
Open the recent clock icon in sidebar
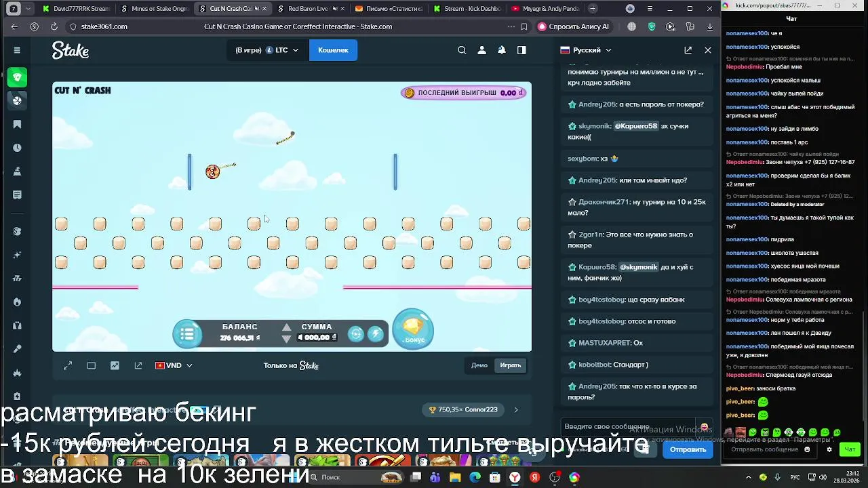pyautogui.click(x=17, y=148)
